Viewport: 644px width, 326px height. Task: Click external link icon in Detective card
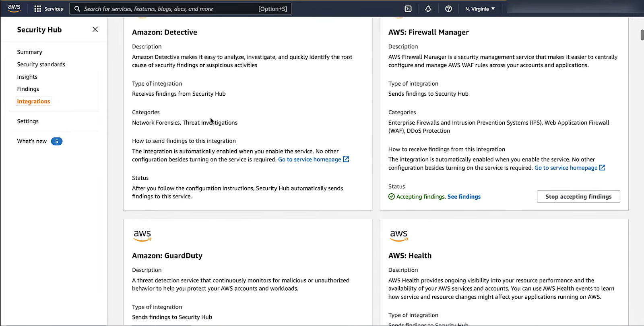click(346, 160)
